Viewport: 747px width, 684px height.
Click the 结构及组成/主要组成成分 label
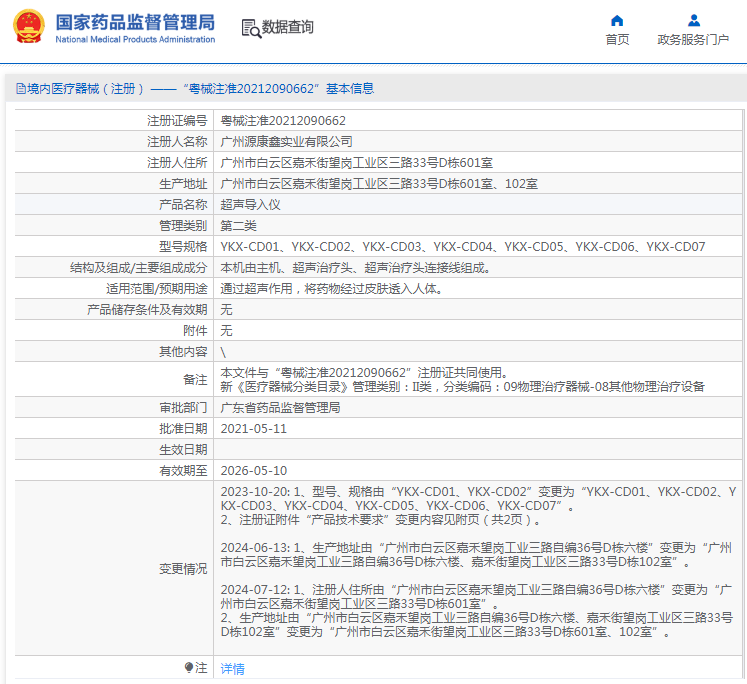click(x=139, y=268)
